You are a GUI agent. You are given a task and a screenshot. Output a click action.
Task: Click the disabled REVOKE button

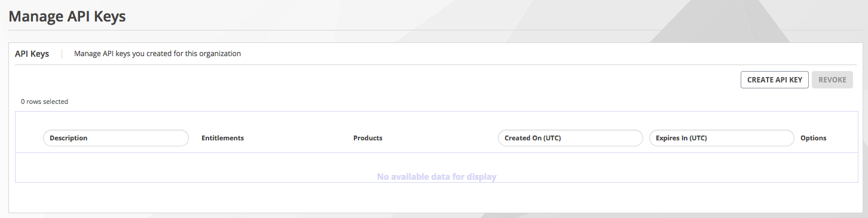point(832,80)
